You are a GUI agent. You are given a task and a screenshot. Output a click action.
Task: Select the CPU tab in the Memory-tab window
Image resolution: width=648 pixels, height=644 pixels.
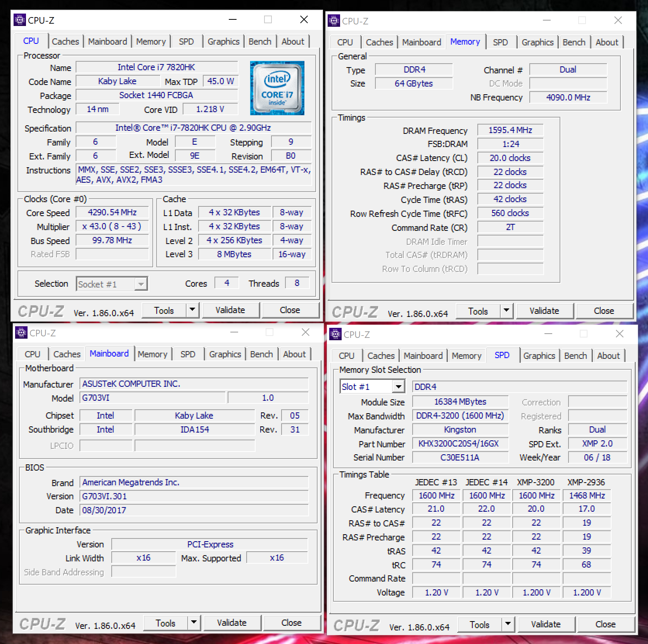pos(345,42)
